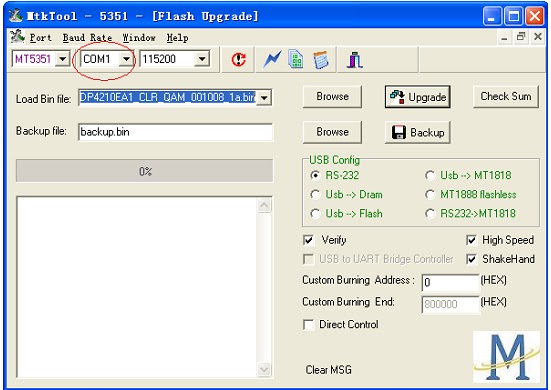Expand the COM1 port dropdown
551x390 pixels.
point(126,59)
